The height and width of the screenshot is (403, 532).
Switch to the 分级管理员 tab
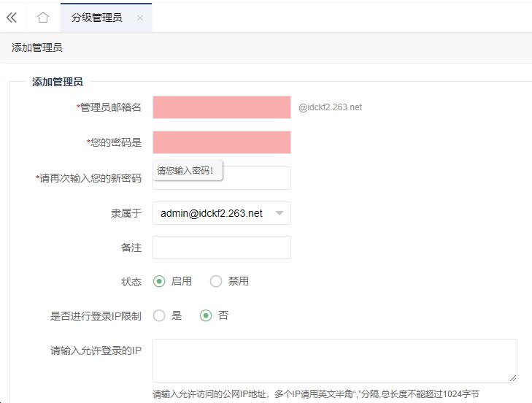[96, 18]
